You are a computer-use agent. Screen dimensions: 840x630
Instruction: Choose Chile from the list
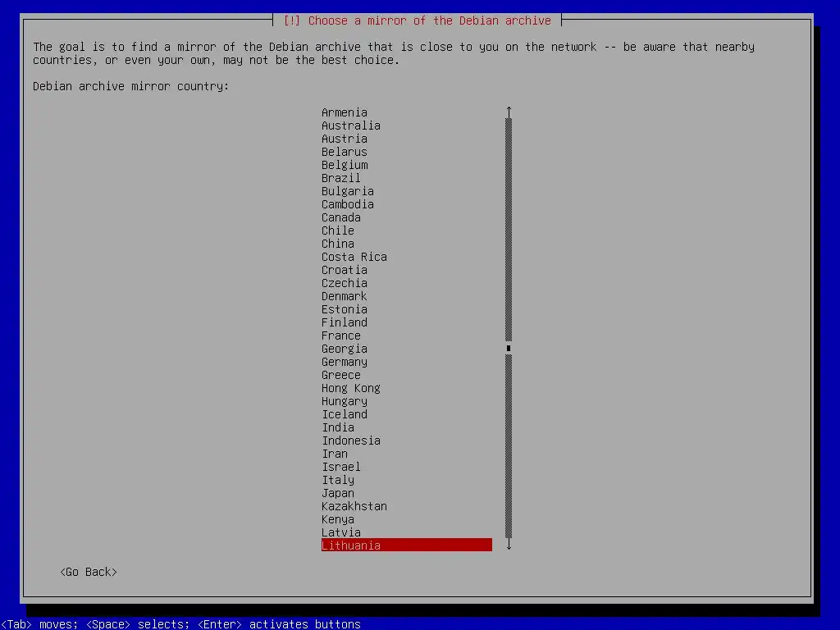pyautogui.click(x=338, y=231)
